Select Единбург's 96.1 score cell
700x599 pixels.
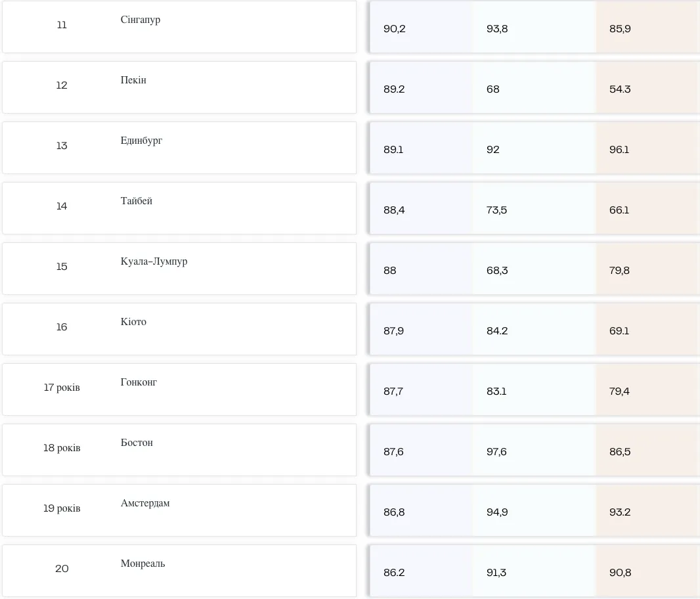[x=619, y=149]
